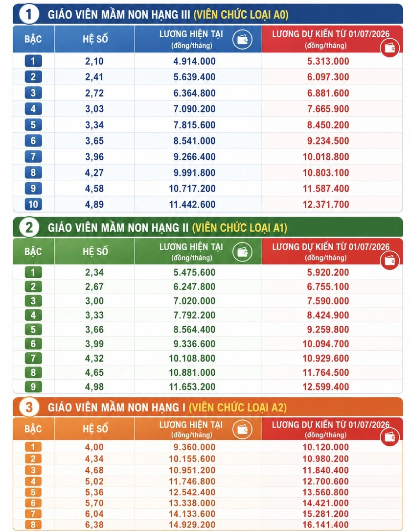Screen dimensions: 411x532
Task: Click the red wallet icon in first table
Action: pyautogui.click(x=389, y=48)
